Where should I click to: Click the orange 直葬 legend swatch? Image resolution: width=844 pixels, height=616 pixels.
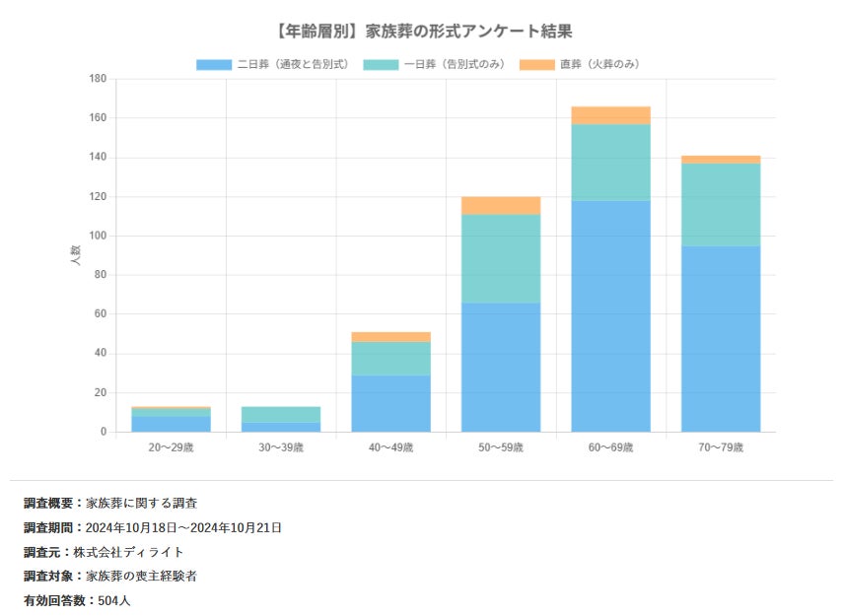[536, 65]
